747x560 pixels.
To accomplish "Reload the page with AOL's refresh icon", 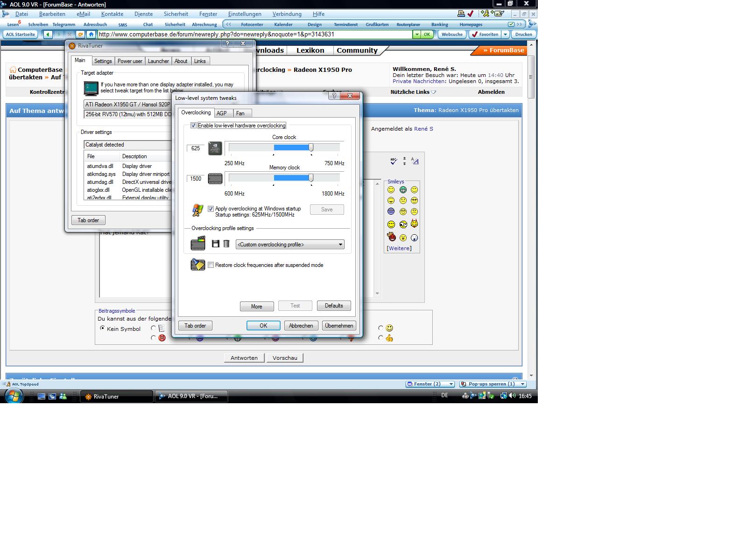I will point(80,35).
